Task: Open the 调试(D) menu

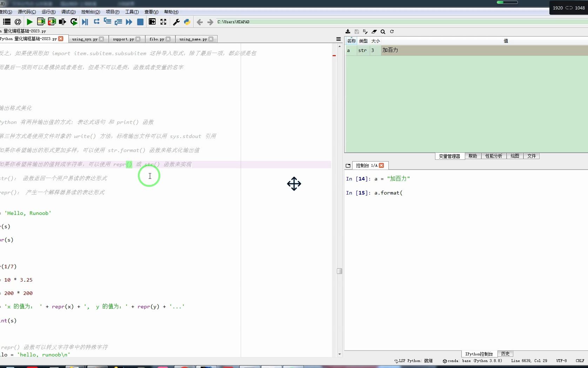Action: (68, 12)
